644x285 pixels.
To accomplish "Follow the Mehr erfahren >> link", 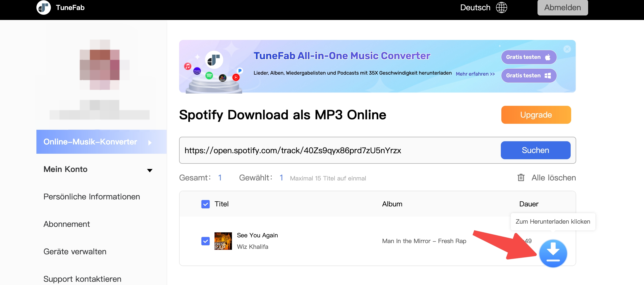I will tap(475, 74).
